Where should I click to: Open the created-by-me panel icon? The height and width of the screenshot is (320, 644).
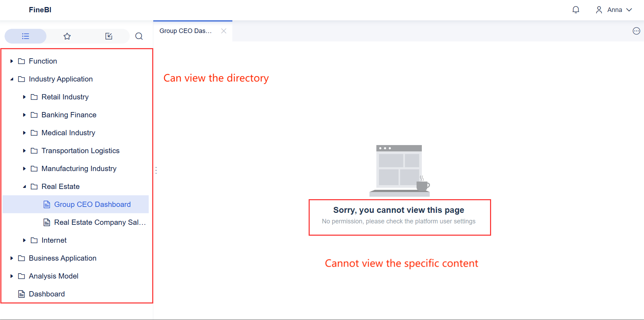[x=109, y=36]
